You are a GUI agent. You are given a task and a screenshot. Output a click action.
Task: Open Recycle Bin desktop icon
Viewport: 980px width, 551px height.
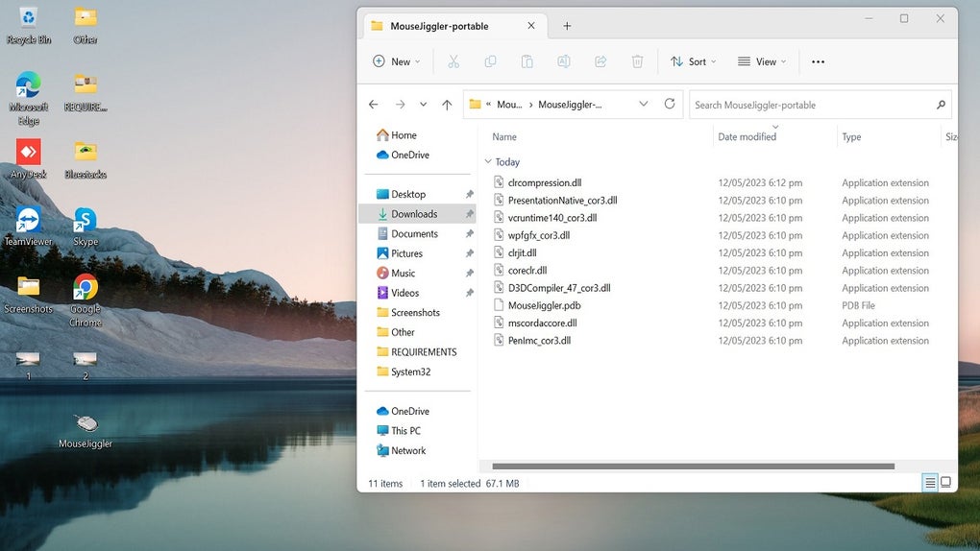[28, 26]
